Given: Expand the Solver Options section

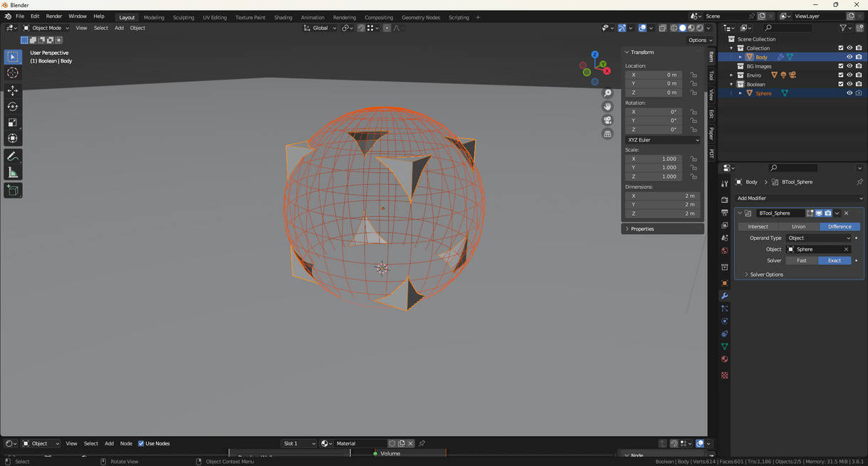Looking at the screenshot, I should tap(766, 275).
